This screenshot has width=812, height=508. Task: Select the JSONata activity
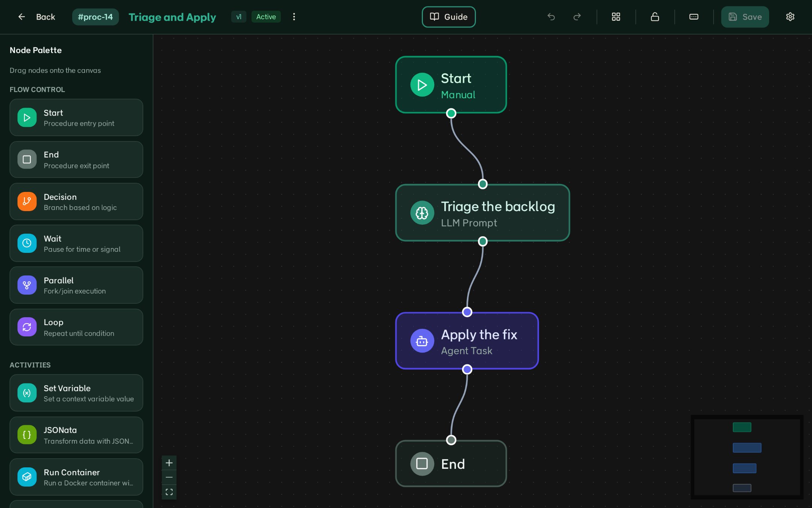[x=76, y=435]
